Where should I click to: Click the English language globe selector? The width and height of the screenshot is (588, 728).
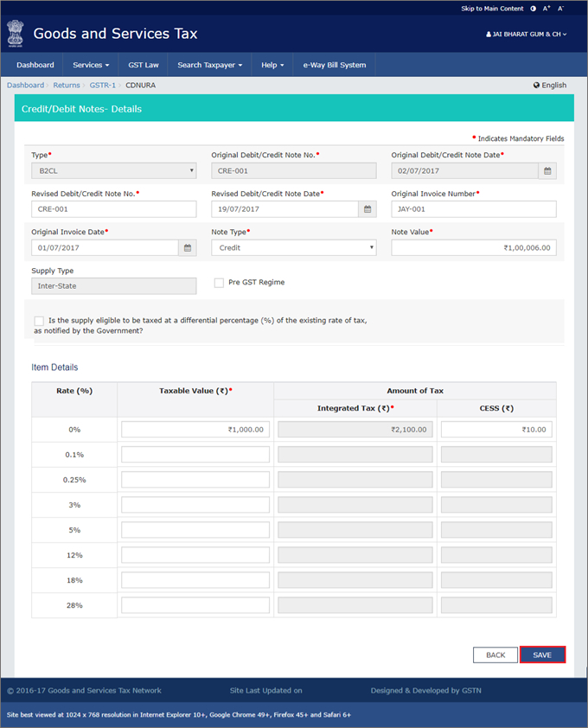[x=550, y=85]
